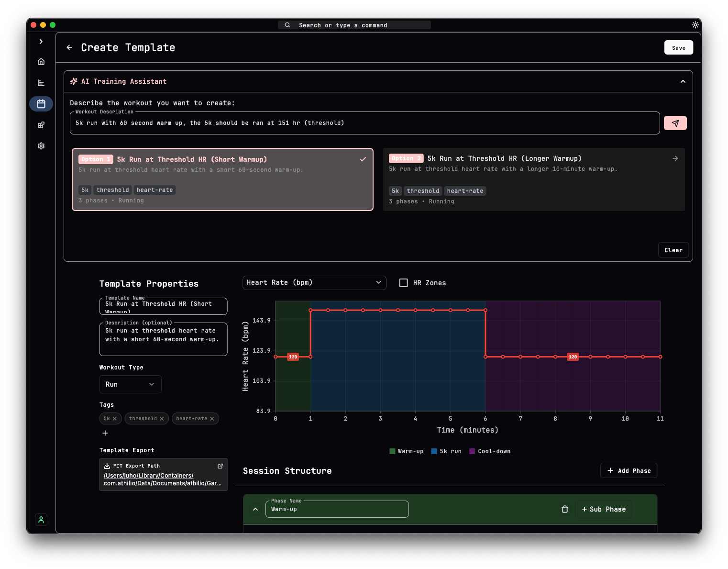Open FIT Export Path via external link icon
This screenshot has width=728, height=569.
tap(220, 466)
